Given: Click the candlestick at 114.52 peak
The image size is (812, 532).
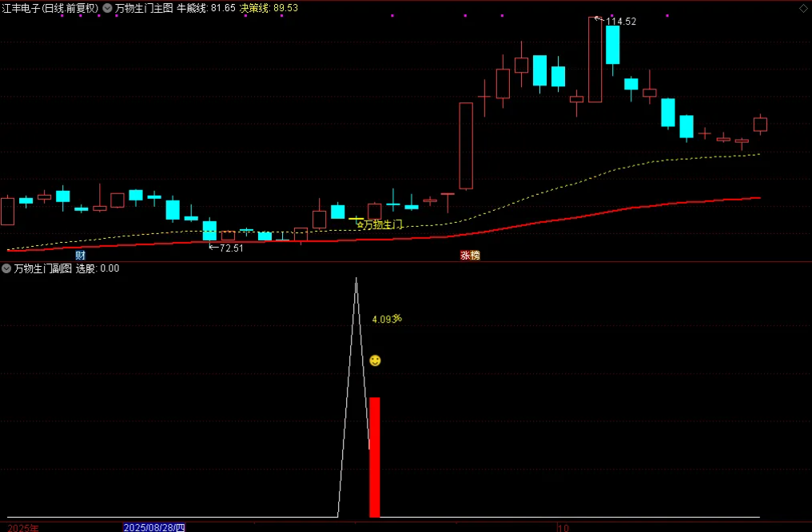Looking at the screenshot, I should pyautogui.click(x=595, y=60).
